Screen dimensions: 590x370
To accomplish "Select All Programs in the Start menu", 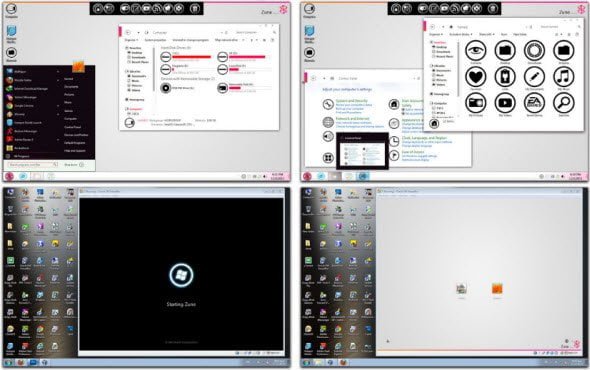I will (x=21, y=156).
